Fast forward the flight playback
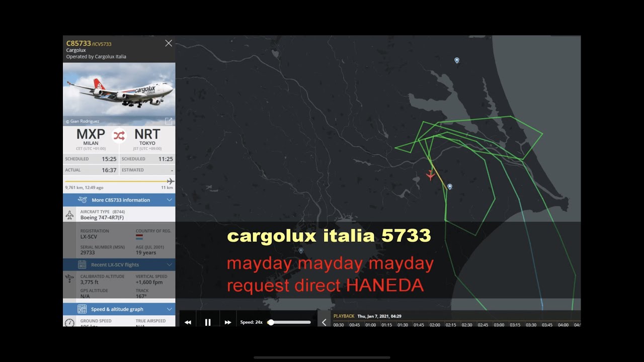The width and height of the screenshot is (644, 362). click(x=228, y=322)
